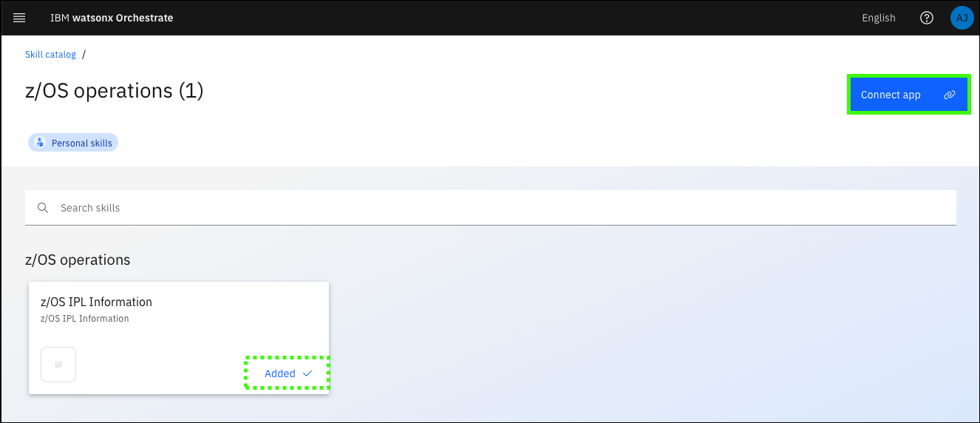
Task: Click the z/OS IPL Information app icon
Action: [58, 365]
